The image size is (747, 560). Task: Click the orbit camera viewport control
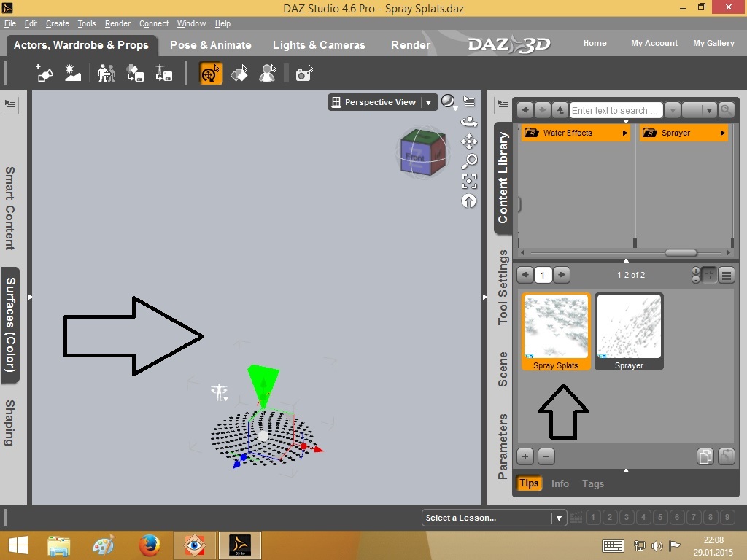469,122
